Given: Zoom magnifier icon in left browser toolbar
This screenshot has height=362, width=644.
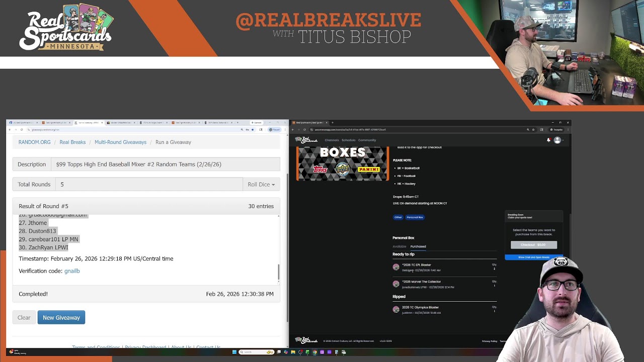Looking at the screenshot, I should point(242,130).
